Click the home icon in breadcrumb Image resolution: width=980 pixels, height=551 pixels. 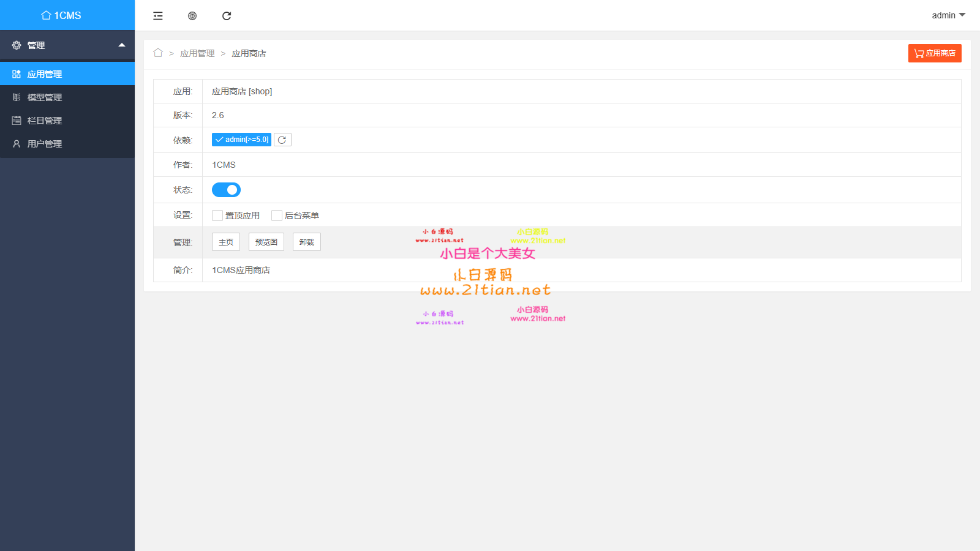[x=158, y=53]
